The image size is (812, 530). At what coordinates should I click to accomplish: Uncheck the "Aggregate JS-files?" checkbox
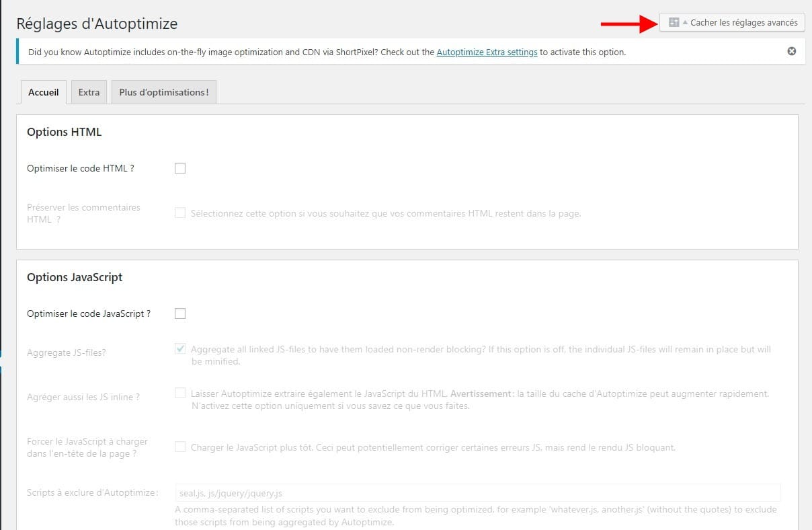pos(180,349)
